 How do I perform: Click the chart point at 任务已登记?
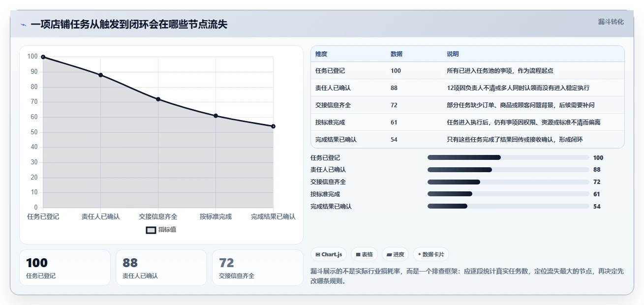pyautogui.click(x=43, y=57)
